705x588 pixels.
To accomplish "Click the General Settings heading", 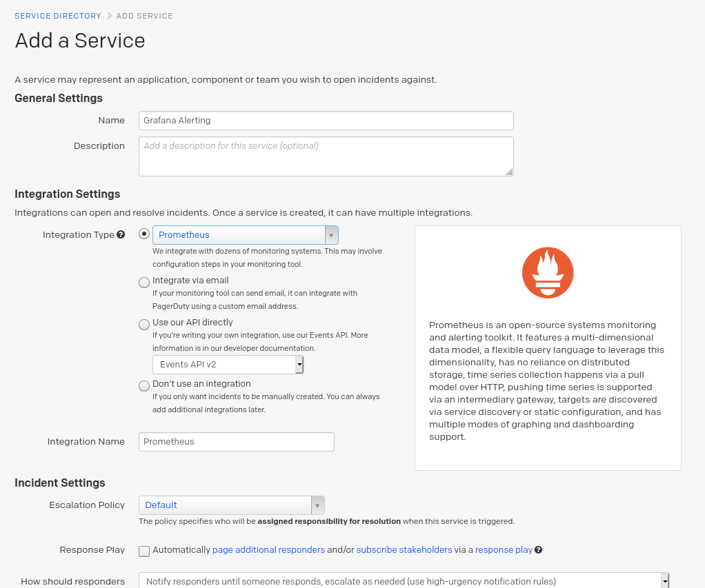I will 59,98.
